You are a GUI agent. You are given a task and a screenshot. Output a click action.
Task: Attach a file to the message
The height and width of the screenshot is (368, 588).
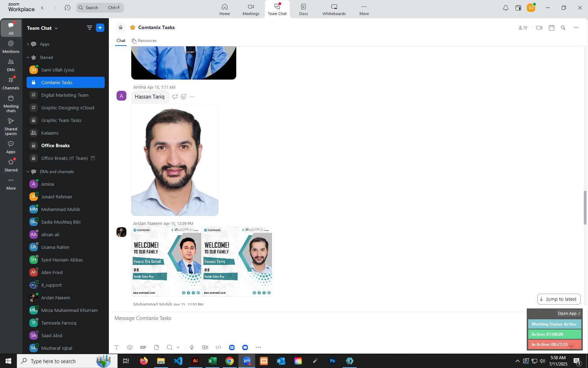coord(156,347)
